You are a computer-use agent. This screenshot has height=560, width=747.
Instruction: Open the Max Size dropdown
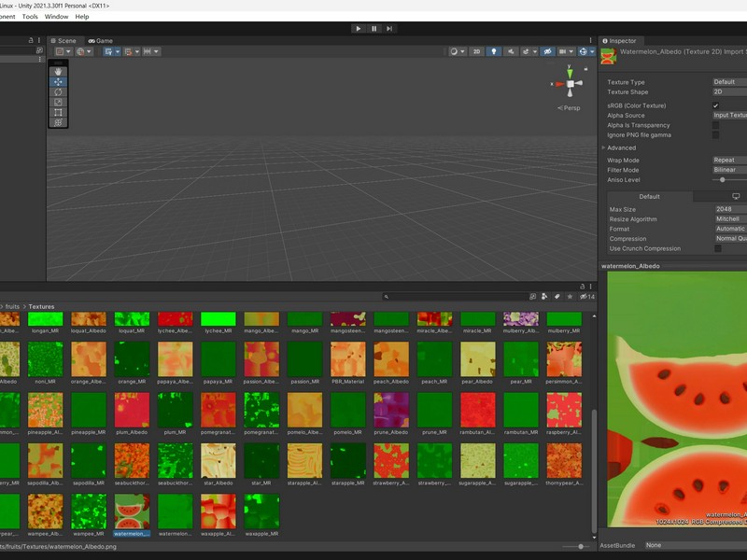(730, 209)
